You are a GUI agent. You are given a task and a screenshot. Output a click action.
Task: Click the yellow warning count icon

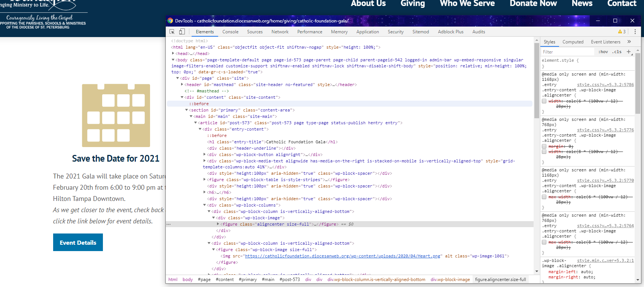[x=622, y=32]
